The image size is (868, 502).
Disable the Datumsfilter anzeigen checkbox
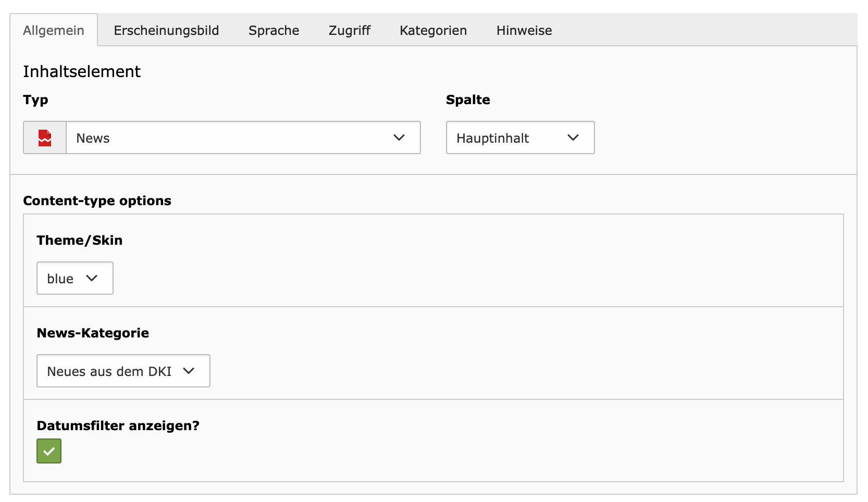tap(49, 451)
